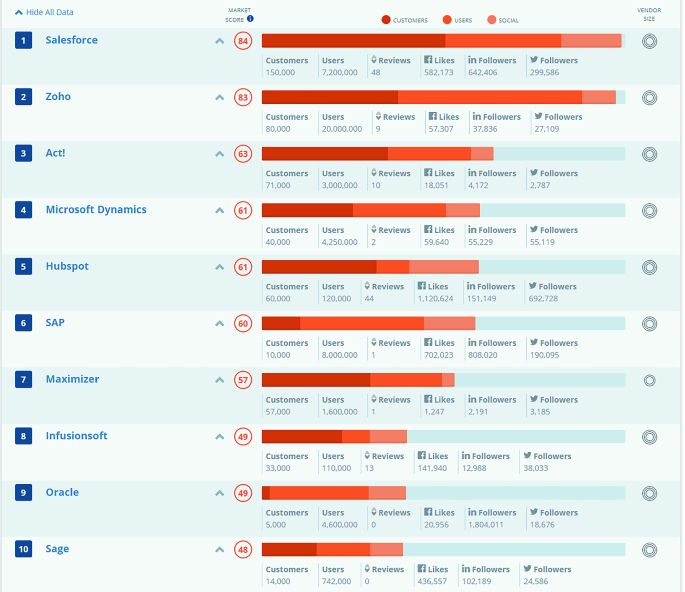
Task: Click Act!'s market score 63 badge
Action: pos(243,154)
